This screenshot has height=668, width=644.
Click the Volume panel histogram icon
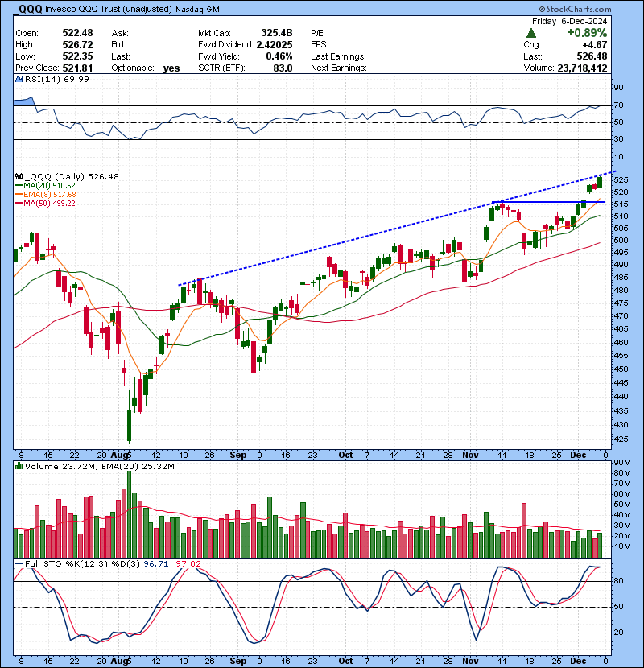(18, 465)
